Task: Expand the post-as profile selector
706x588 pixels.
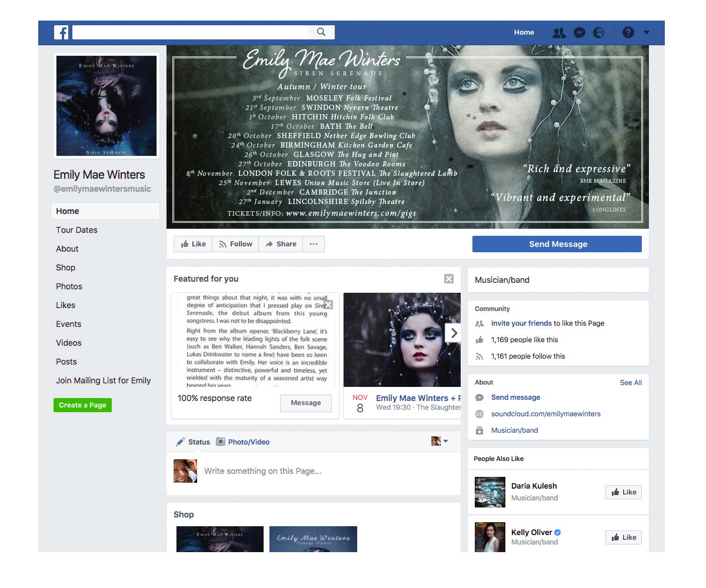Action: tap(440, 441)
